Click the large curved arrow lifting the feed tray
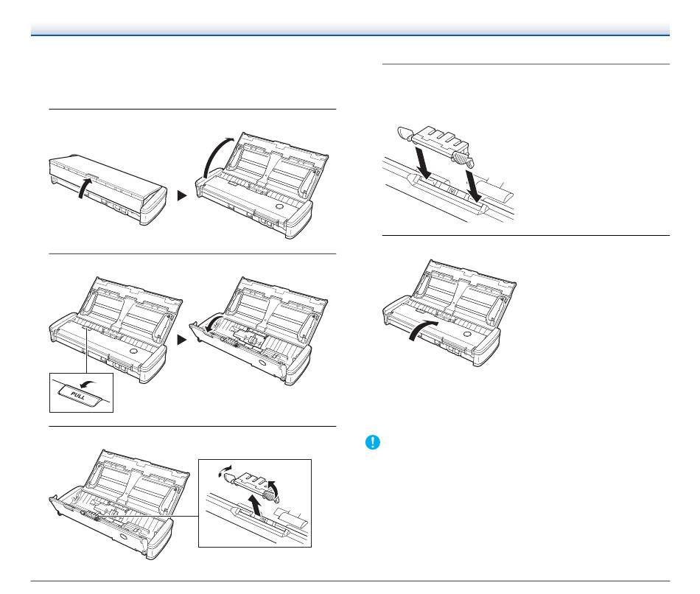 [x=217, y=158]
